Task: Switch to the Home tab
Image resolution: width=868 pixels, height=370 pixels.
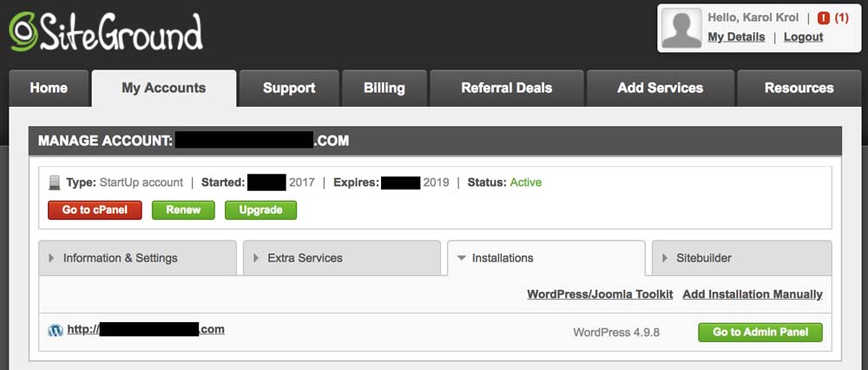Action: (49, 88)
